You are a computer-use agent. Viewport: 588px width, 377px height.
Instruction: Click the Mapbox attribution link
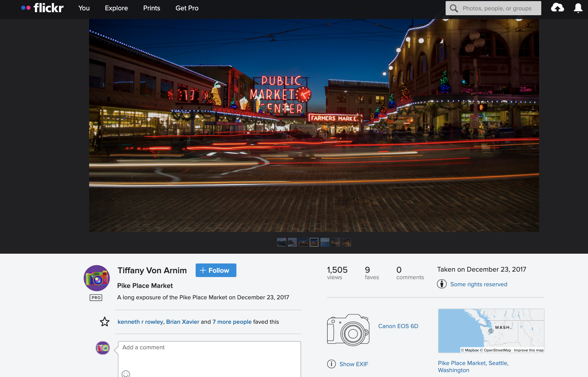pyautogui.click(x=470, y=350)
